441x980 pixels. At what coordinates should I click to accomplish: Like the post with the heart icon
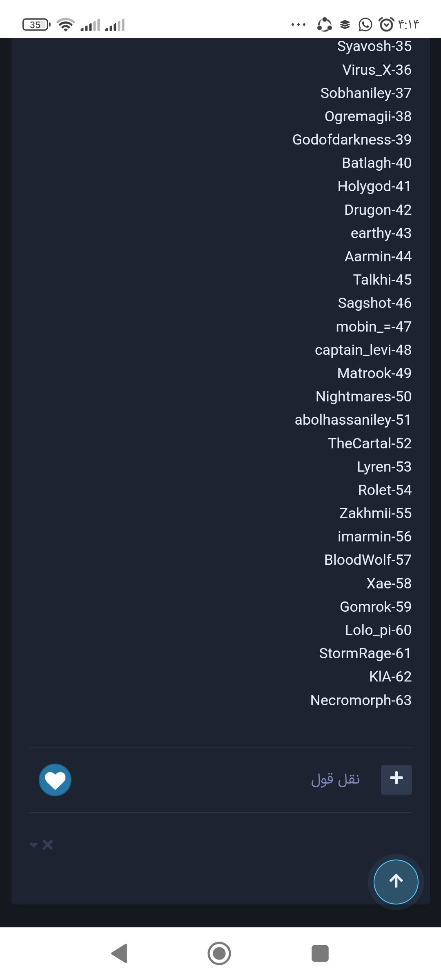click(55, 780)
